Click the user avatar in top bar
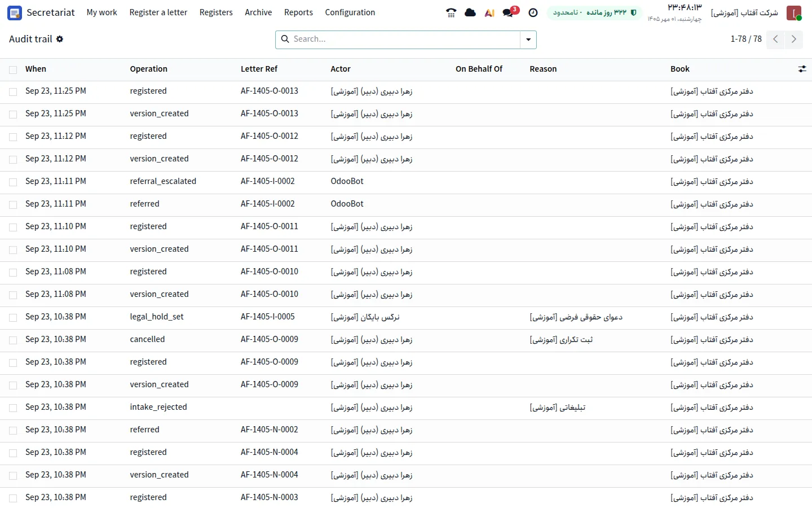Screen dimensions: 812x508 (x=793, y=12)
